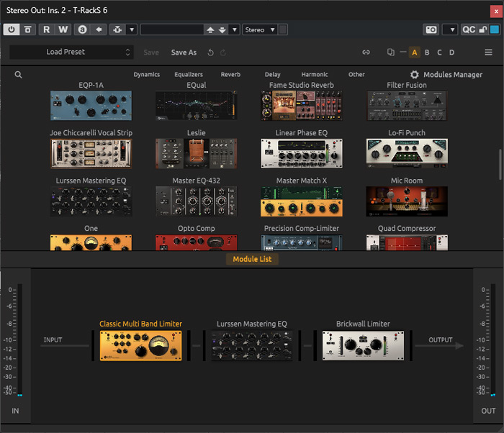Select snapshot C
Image resolution: width=504 pixels, height=433 pixels.
(439, 53)
